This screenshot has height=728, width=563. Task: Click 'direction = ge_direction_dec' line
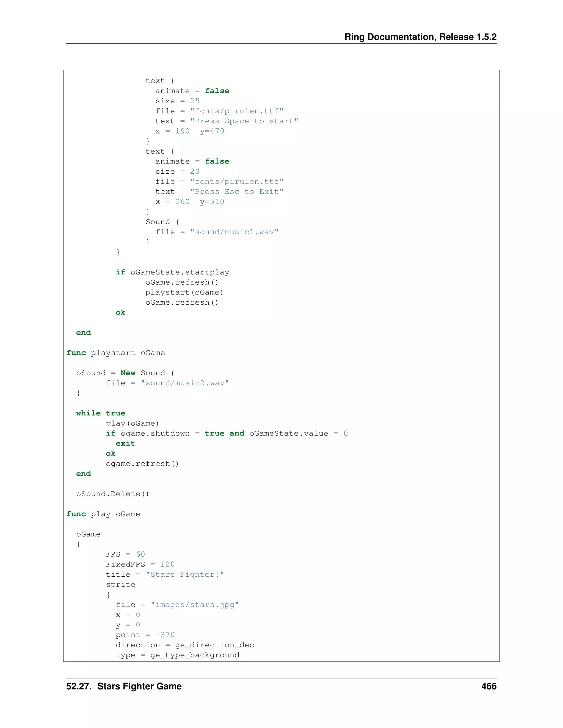coord(184,645)
